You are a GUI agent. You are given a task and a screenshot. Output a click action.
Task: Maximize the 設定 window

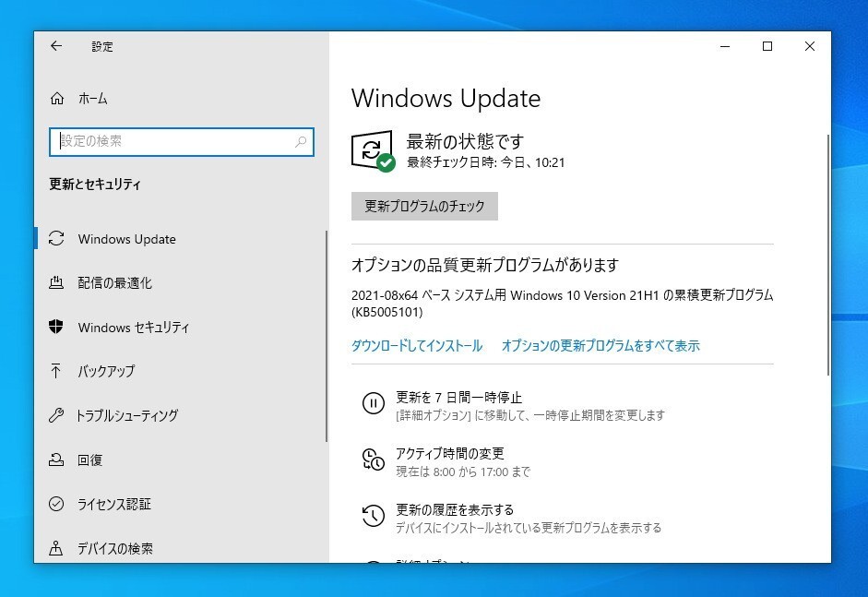767,46
